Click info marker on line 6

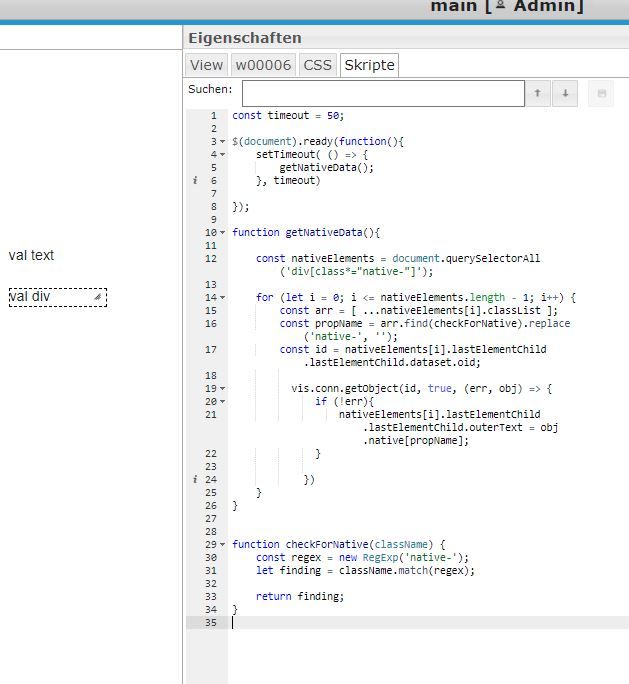point(195,180)
